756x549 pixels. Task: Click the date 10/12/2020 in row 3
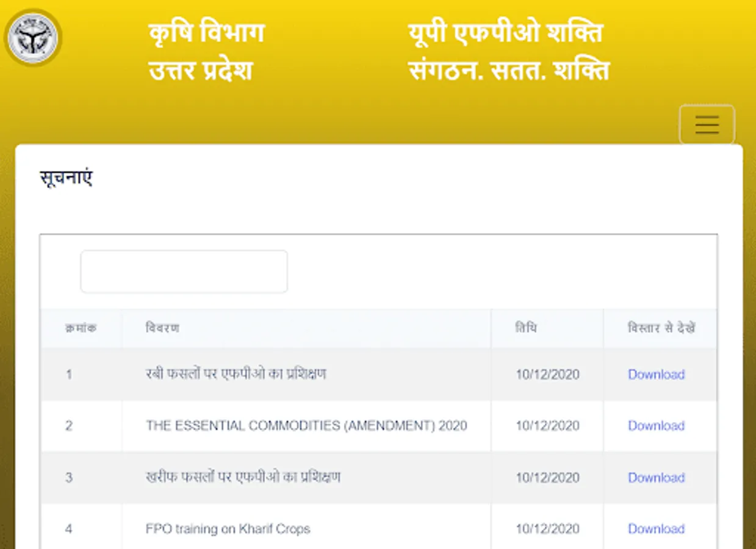pos(547,478)
